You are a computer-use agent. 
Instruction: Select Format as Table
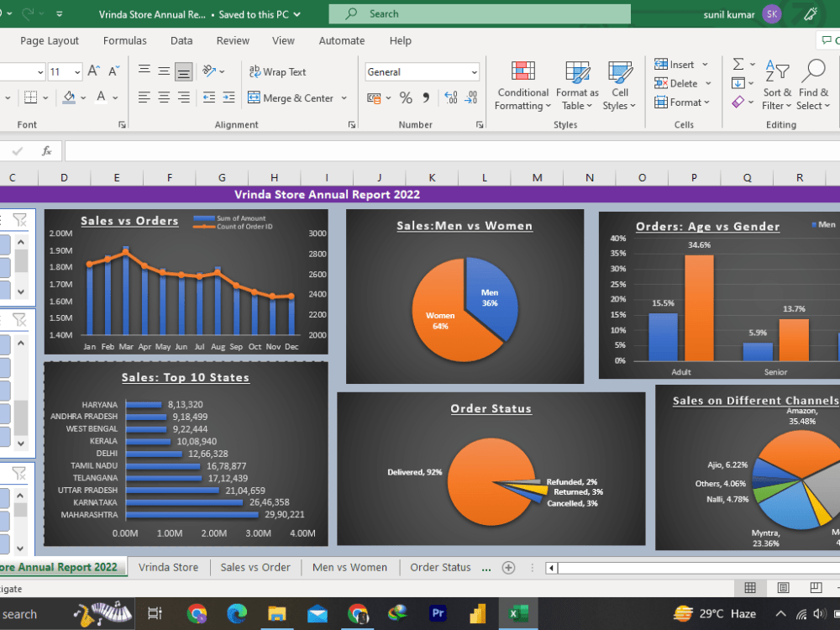click(577, 85)
